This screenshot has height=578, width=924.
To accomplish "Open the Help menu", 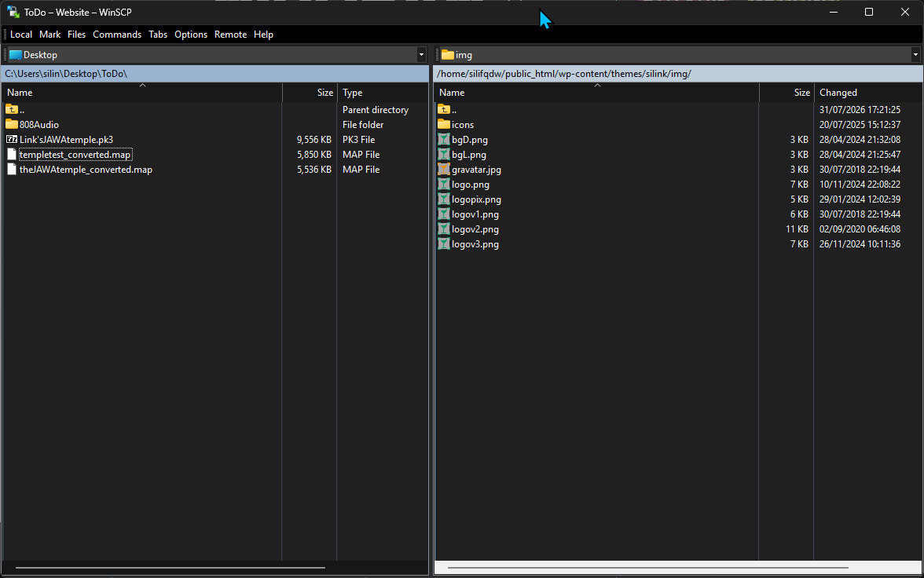I will click(x=263, y=35).
